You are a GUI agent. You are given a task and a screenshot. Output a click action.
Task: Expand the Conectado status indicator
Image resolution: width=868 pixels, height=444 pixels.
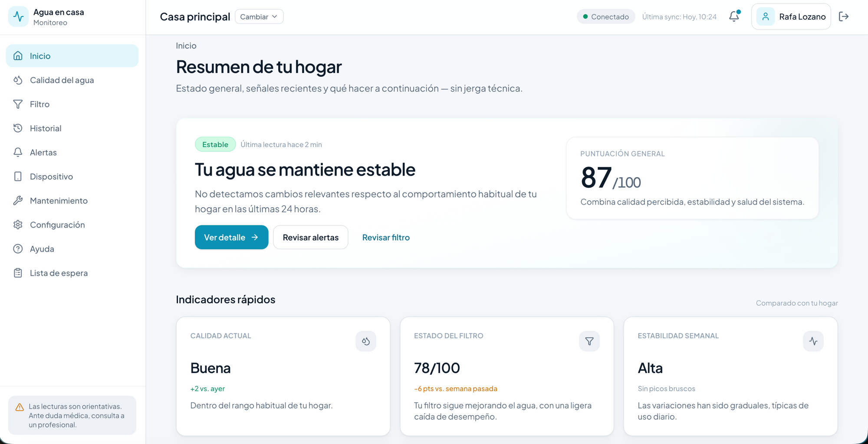[606, 16]
